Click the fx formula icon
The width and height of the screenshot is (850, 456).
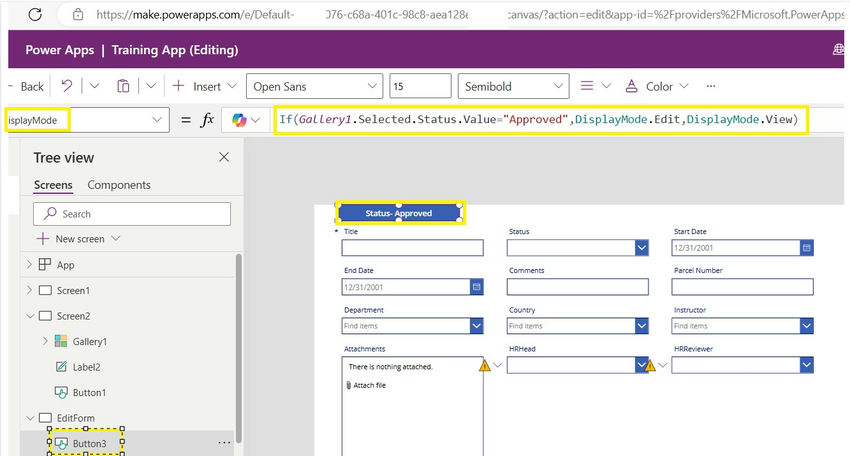207,120
